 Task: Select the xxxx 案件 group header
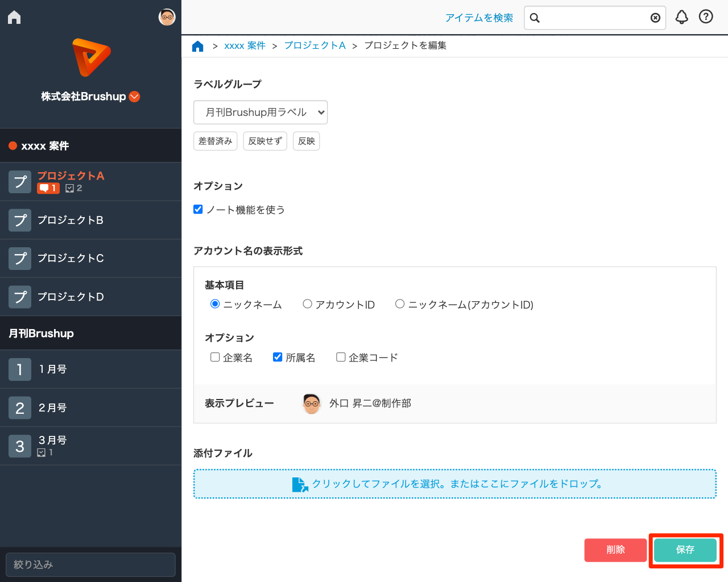[91, 145]
